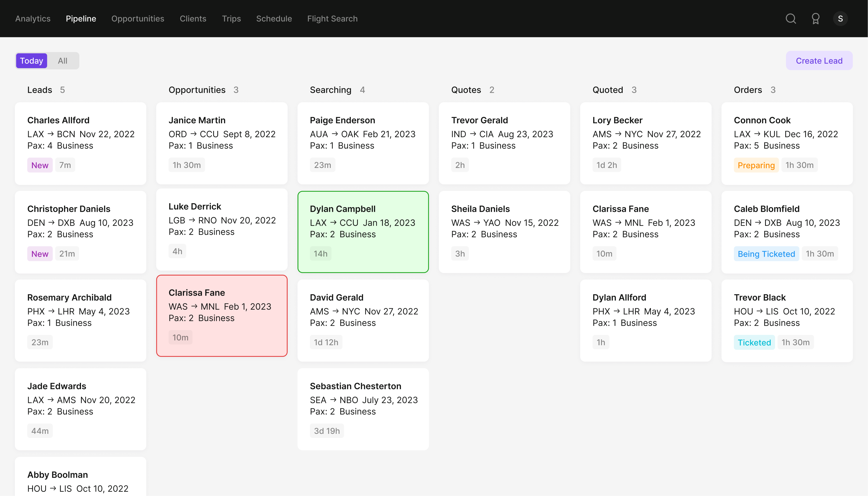Click the Ticketed status tag
The image size is (868, 496).
(754, 342)
